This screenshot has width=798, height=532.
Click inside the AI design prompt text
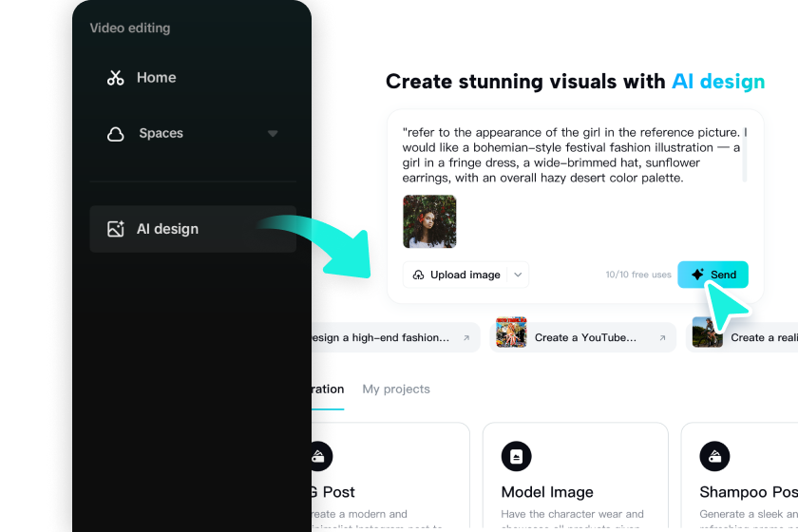pos(570,155)
